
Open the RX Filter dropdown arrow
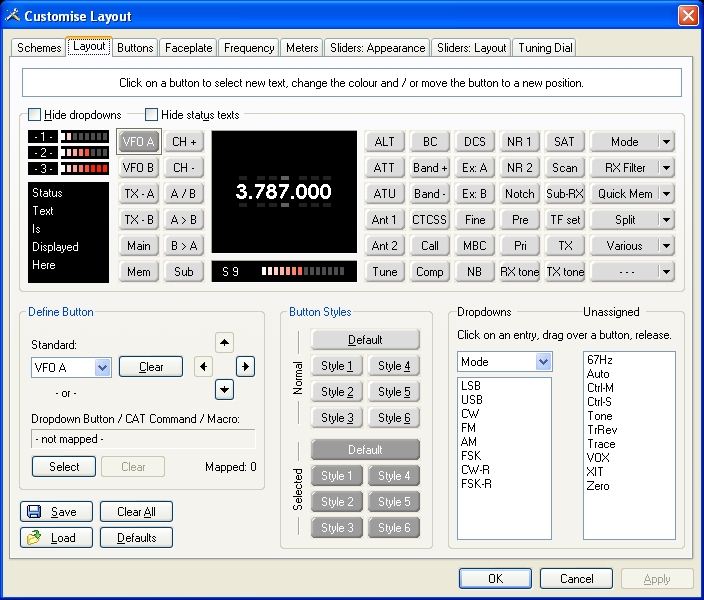coord(666,168)
